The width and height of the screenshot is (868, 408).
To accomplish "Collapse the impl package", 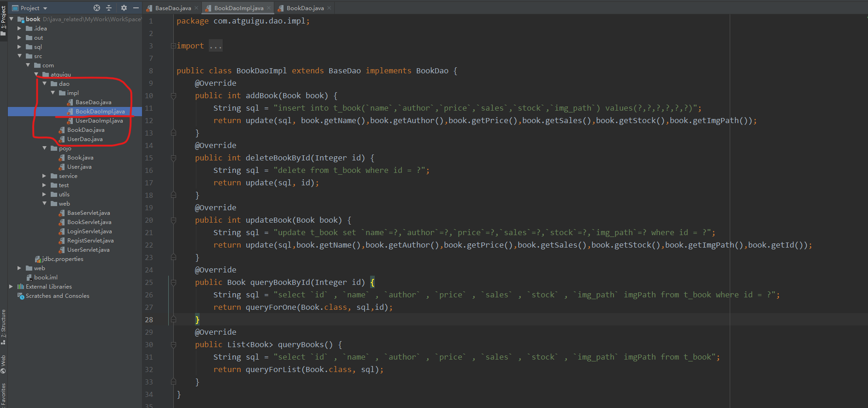I will 53,93.
